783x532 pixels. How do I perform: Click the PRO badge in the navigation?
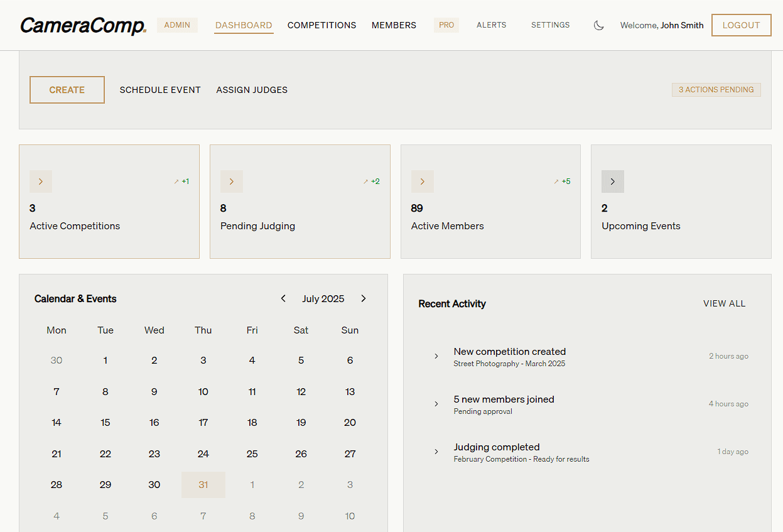pyautogui.click(x=446, y=25)
